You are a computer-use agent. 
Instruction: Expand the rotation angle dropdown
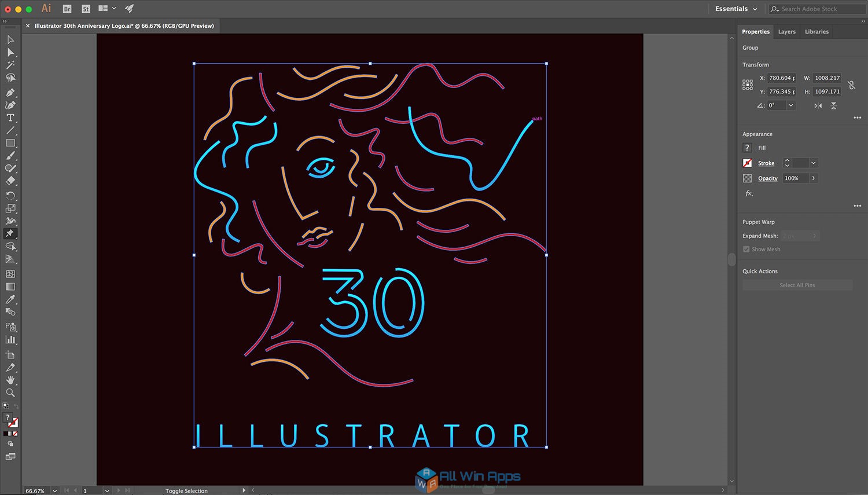pos(791,105)
